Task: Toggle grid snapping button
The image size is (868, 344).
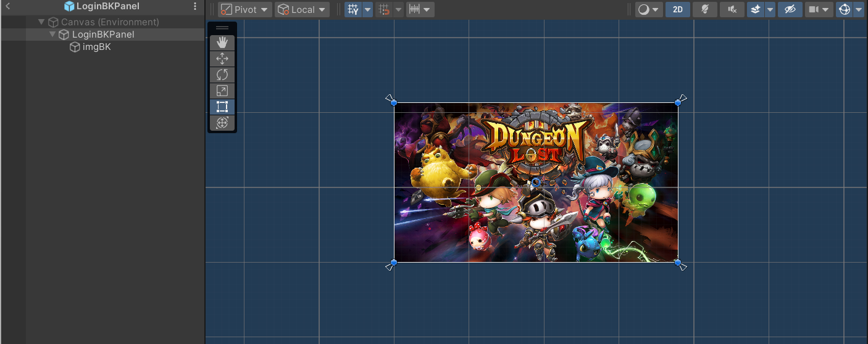Action: 384,9
